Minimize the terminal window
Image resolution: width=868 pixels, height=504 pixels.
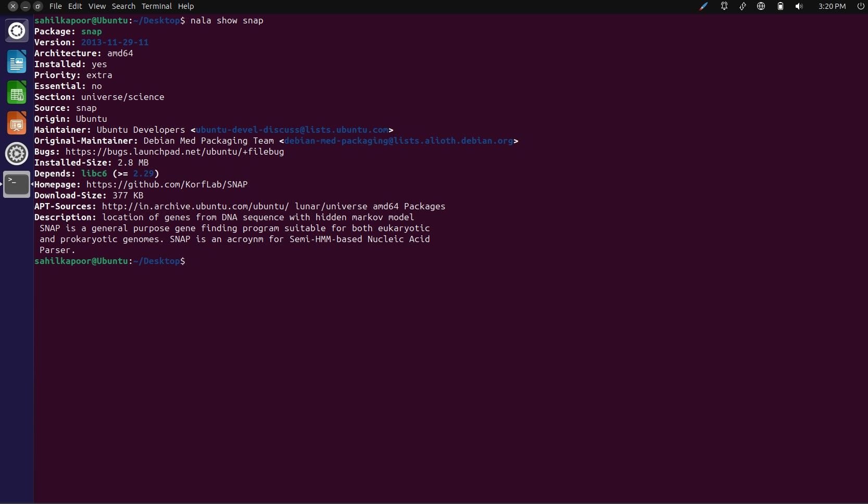tap(25, 6)
